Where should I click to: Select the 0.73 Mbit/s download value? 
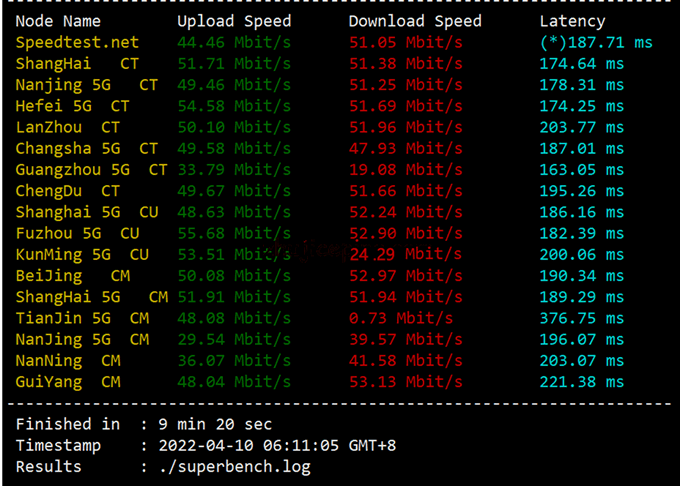401,318
